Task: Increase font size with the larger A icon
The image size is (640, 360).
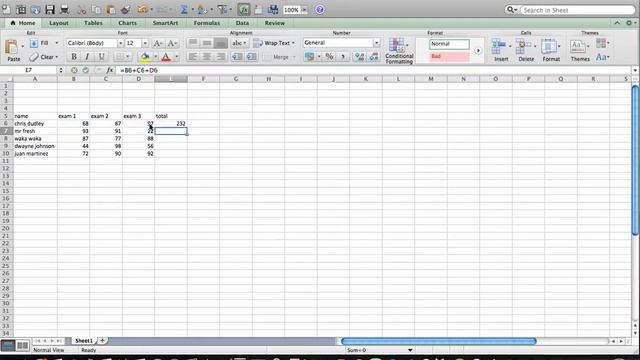Action: tap(158, 43)
